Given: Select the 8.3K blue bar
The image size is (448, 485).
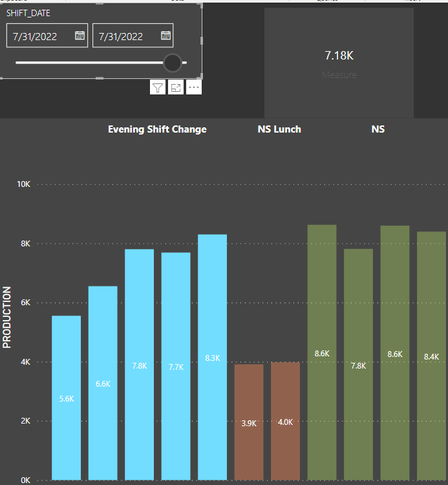Looking at the screenshot, I should [212, 357].
